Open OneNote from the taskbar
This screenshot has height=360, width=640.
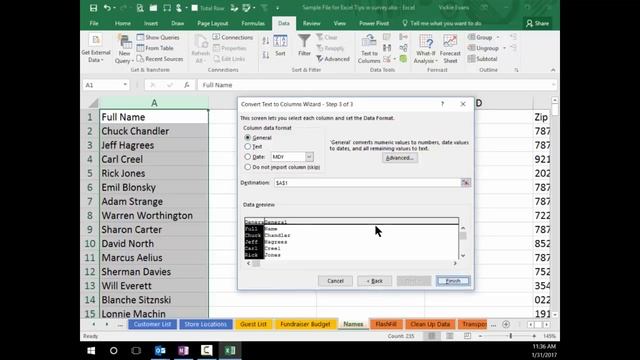pos(183,350)
